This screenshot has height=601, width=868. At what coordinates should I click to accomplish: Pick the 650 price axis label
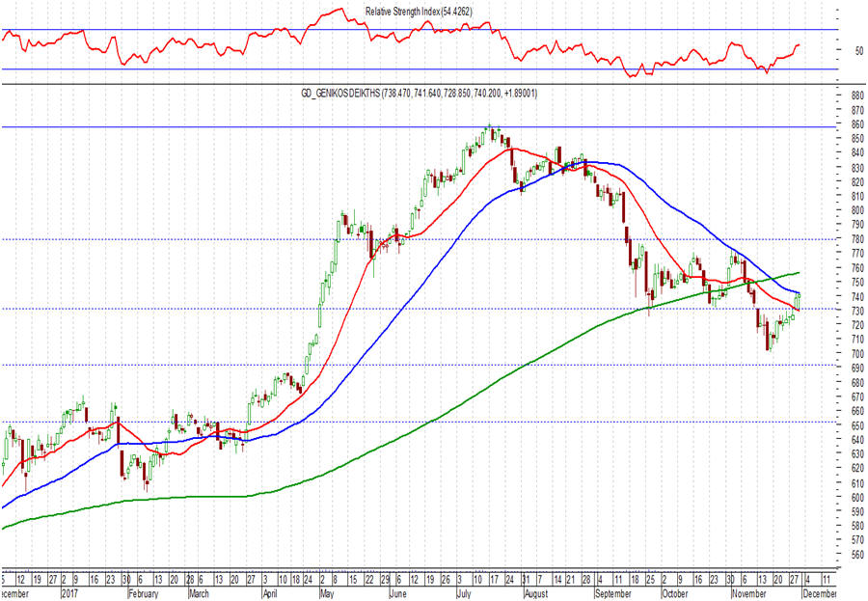[857, 426]
